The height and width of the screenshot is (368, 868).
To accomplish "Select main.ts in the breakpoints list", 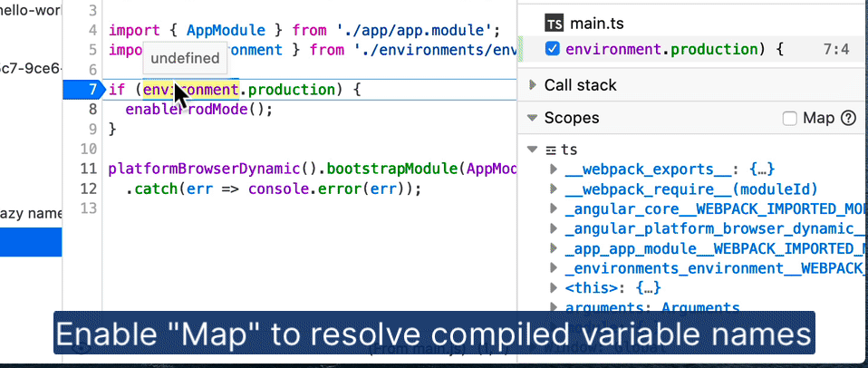I will 597,24.
